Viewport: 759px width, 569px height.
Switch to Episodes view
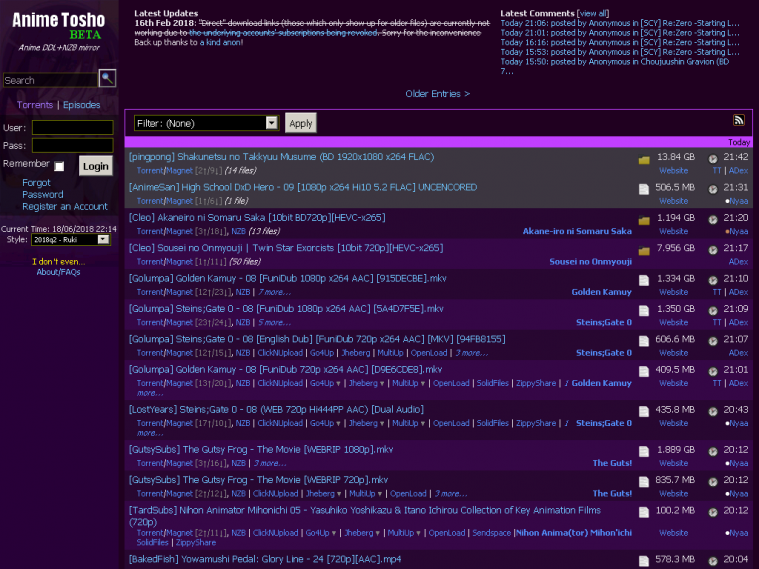click(x=81, y=105)
